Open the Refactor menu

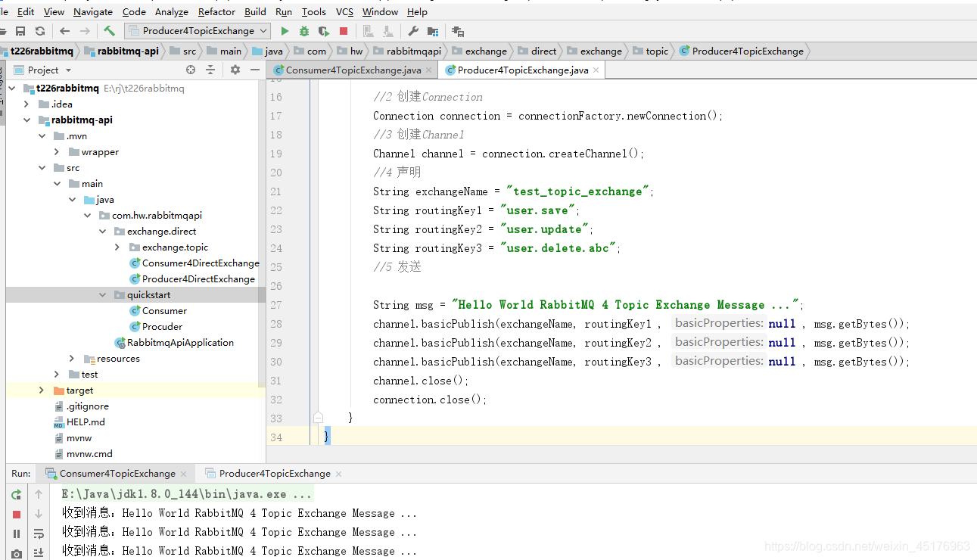(216, 11)
